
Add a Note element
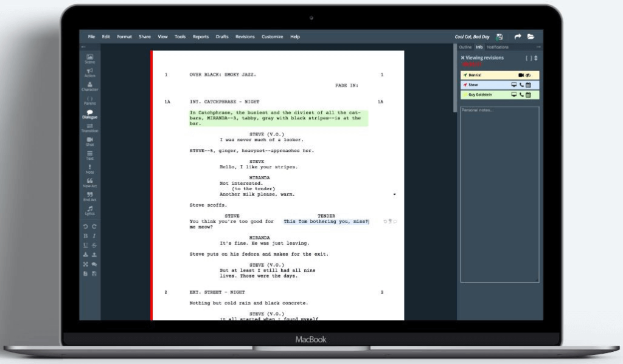point(89,169)
